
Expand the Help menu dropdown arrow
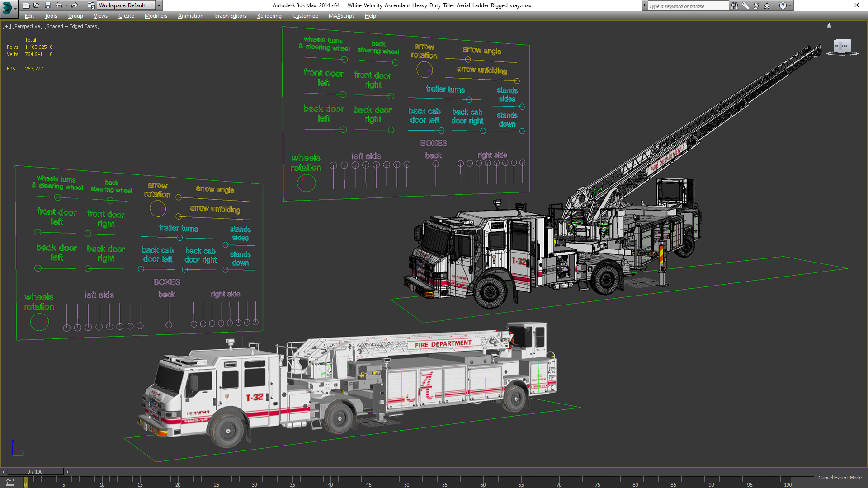790,5
